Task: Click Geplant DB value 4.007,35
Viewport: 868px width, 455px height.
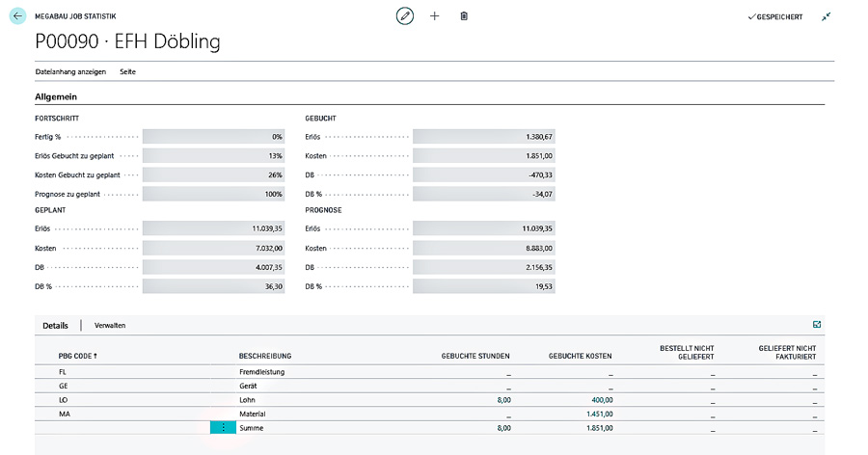Action: [214, 267]
